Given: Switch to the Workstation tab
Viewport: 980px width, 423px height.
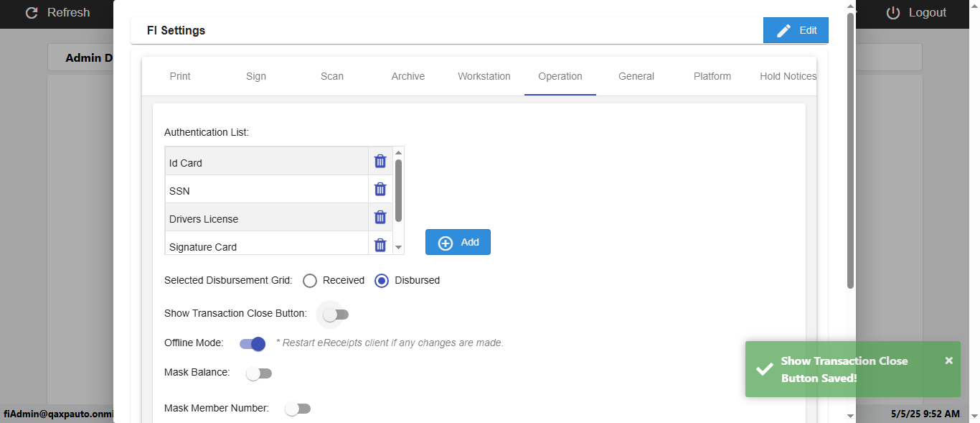Looking at the screenshot, I should [x=484, y=76].
